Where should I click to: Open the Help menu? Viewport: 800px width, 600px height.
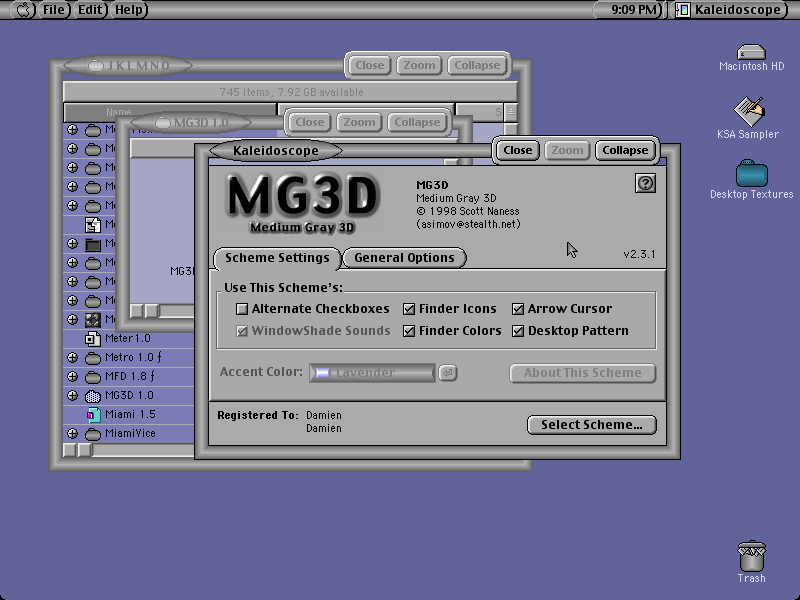click(129, 10)
